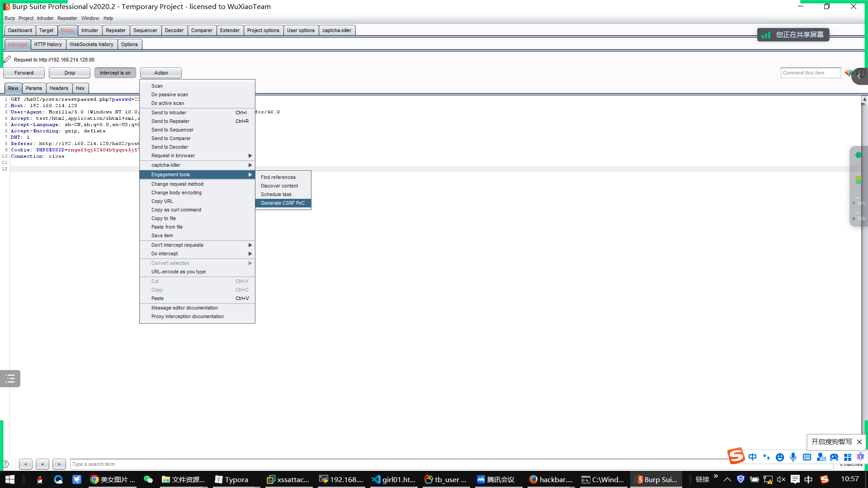Click the blue shield security tray icon
The width and height of the screenshot is (868, 488).
[x=741, y=479]
